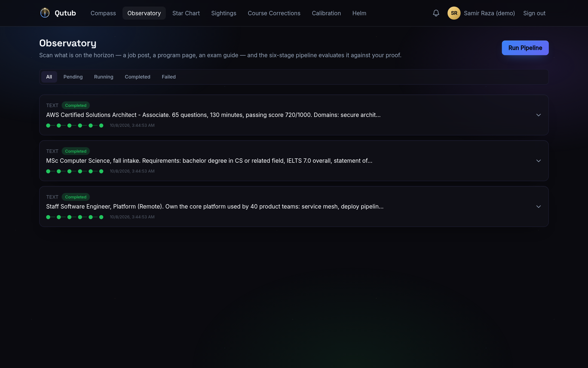
Task: Click the AWS entry's timestamp
Action: click(132, 125)
